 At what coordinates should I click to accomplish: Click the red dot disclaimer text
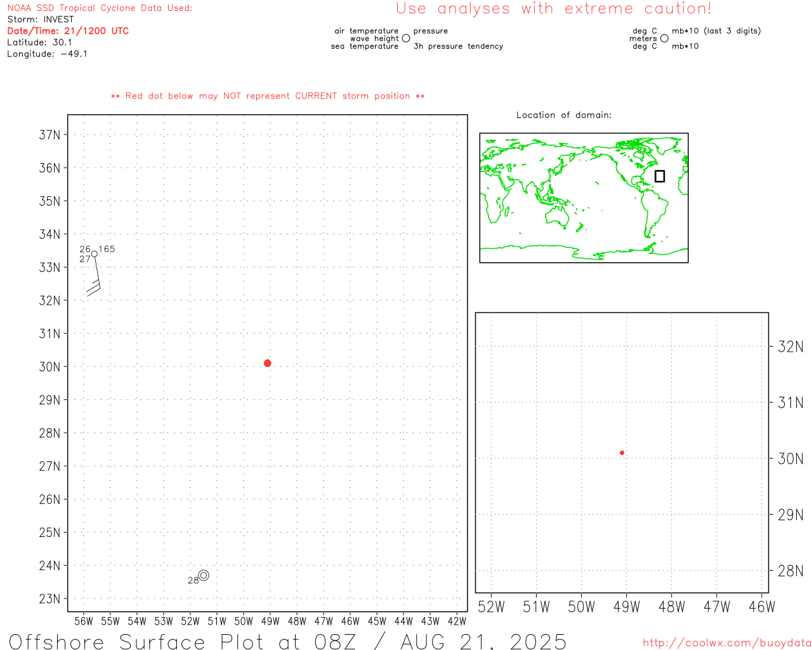tap(268, 96)
